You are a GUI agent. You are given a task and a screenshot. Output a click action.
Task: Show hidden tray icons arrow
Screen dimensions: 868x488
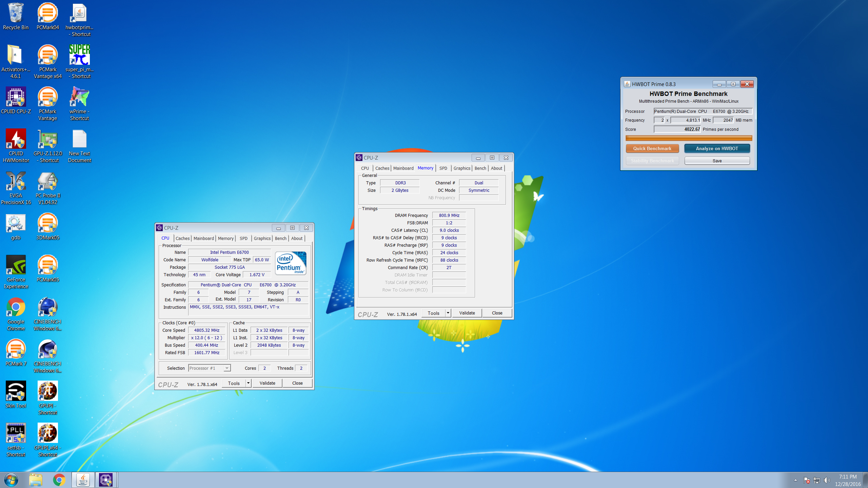point(795,480)
